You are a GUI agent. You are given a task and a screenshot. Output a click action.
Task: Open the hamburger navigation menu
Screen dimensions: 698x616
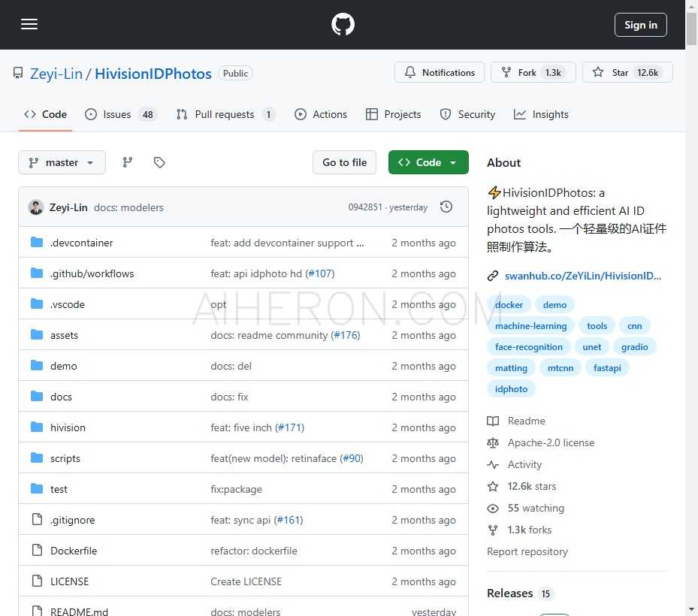pyautogui.click(x=29, y=25)
